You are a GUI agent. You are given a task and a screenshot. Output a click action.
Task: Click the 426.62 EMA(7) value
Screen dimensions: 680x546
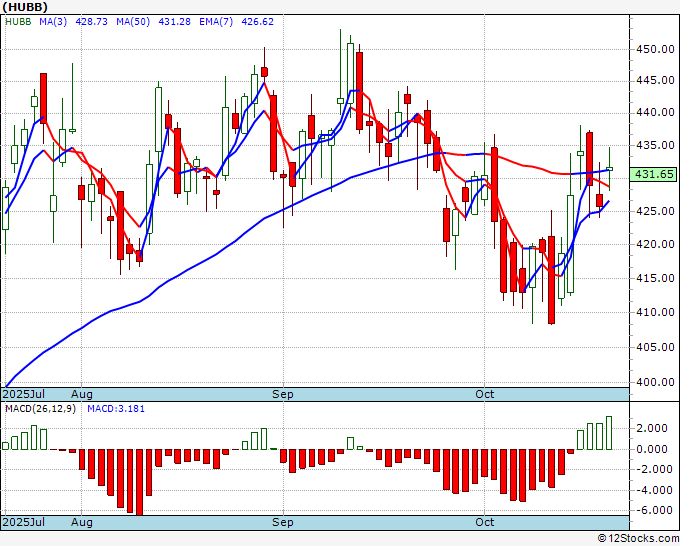[258, 21]
